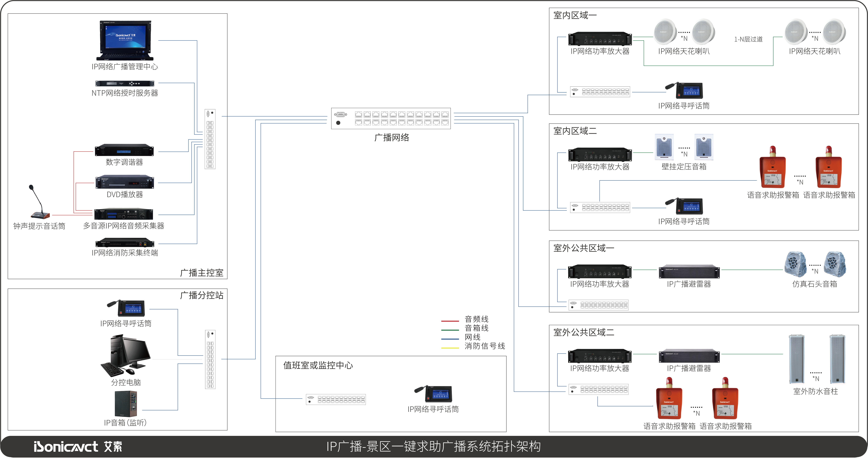
Task: Click the 广播主控室 label text
Action: coord(202,273)
